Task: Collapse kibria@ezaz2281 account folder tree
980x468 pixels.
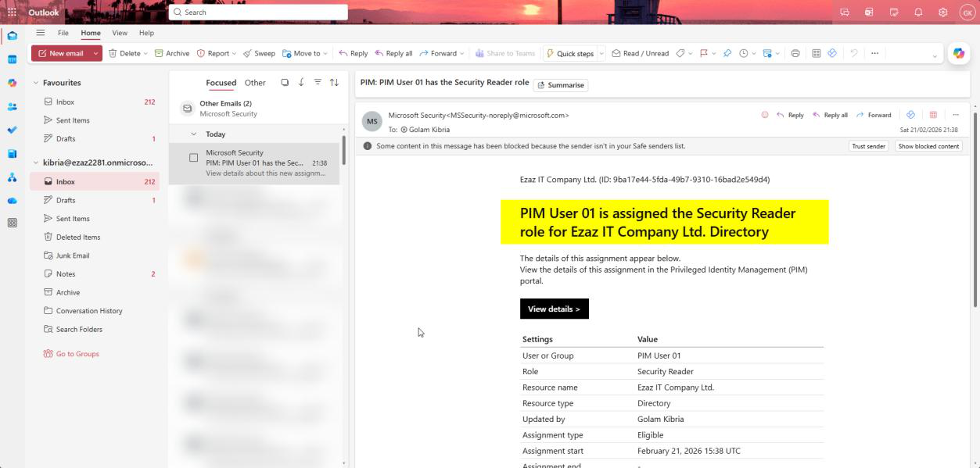Action: [35, 163]
